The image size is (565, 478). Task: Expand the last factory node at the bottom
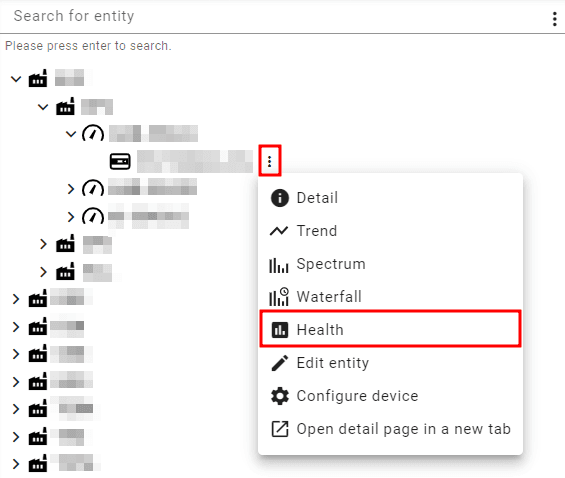click(x=15, y=464)
